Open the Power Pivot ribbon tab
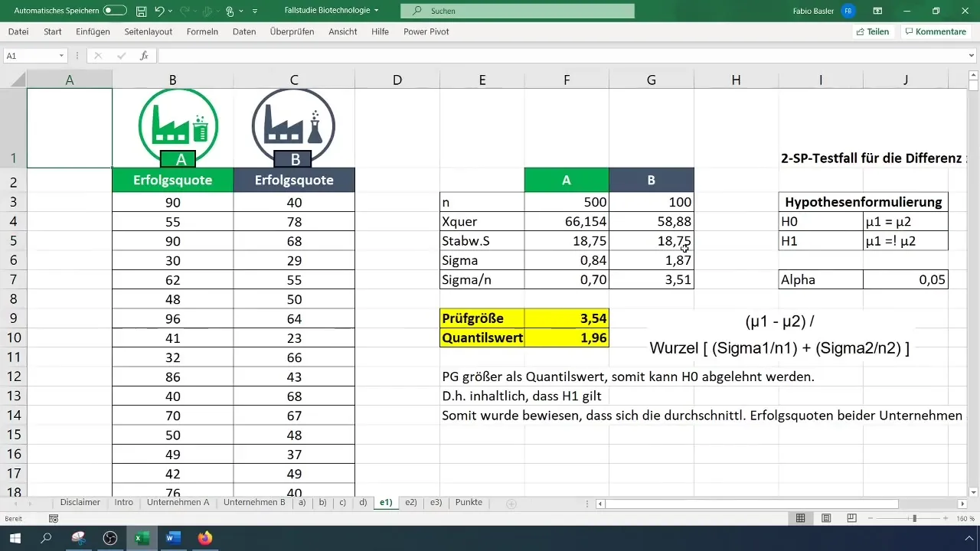The image size is (980, 551). pos(426,31)
